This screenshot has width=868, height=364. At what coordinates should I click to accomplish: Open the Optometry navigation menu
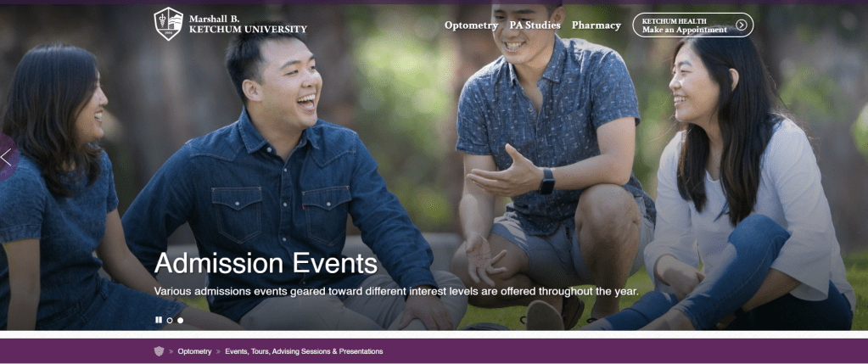[x=471, y=25]
